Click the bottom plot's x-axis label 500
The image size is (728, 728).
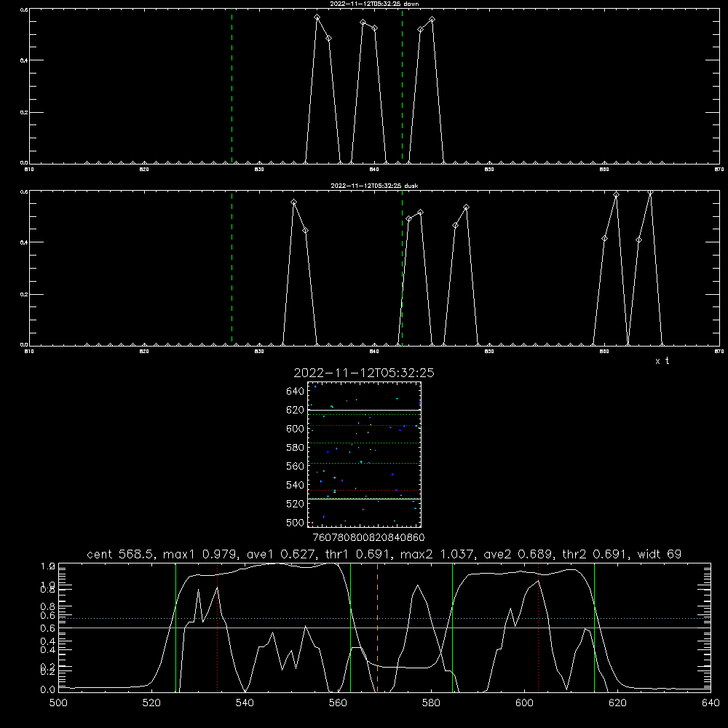point(58,703)
